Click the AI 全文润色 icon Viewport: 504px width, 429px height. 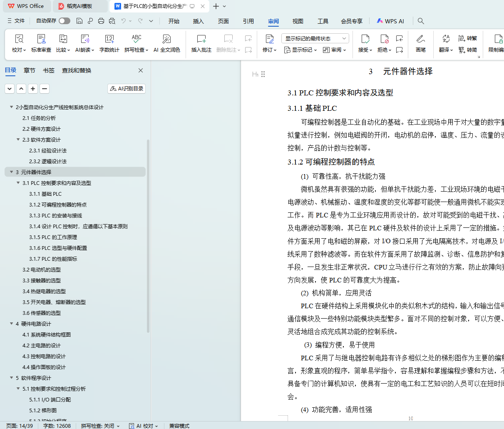[166, 39]
